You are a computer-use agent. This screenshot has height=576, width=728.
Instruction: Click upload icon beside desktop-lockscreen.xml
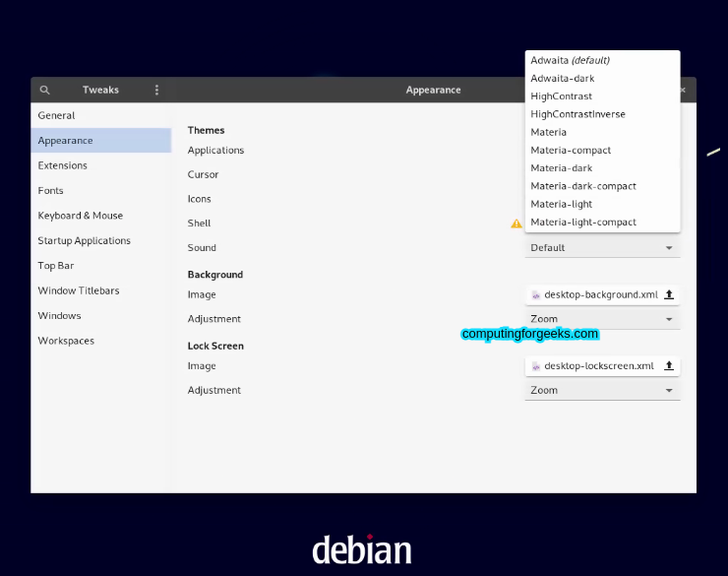669,365
